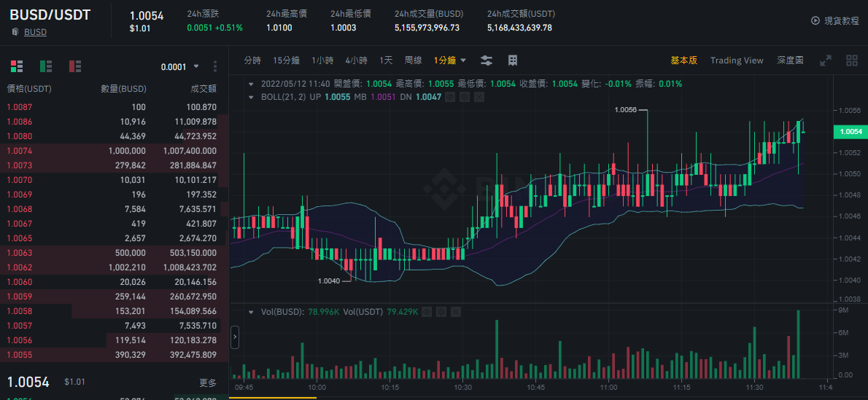Collapse the BOLL indicator legend arrow
This screenshot has width=868, height=400.
[252, 97]
